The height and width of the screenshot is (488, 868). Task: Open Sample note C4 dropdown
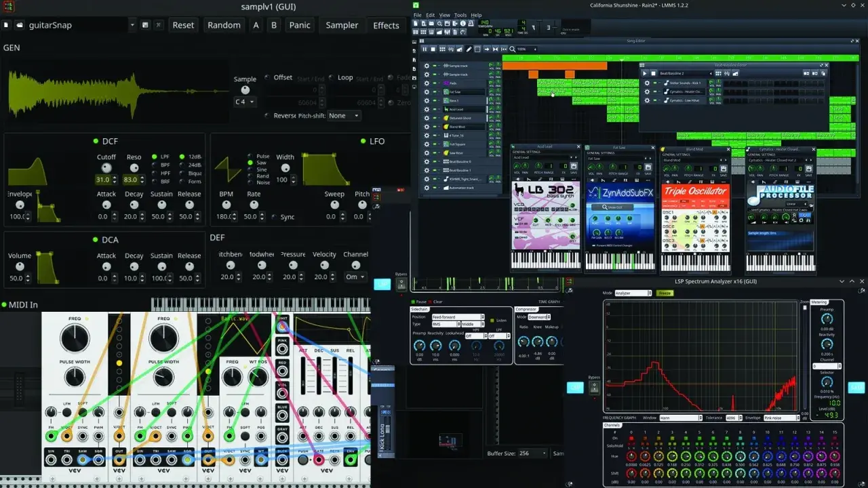(x=245, y=102)
